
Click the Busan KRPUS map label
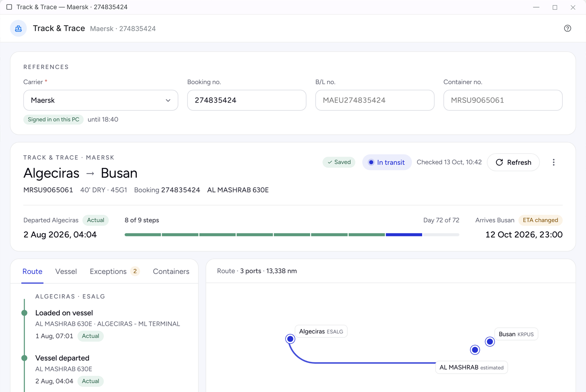click(516, 334)
